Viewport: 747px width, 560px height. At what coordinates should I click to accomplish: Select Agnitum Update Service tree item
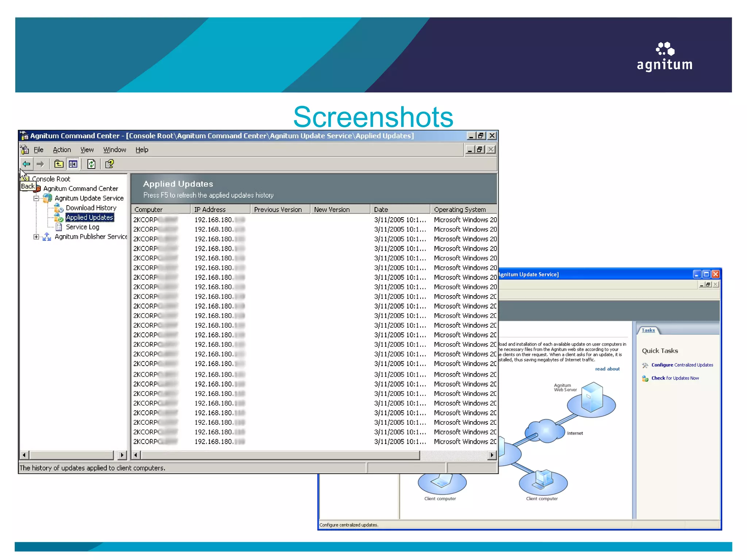click(x=89, y=198)
